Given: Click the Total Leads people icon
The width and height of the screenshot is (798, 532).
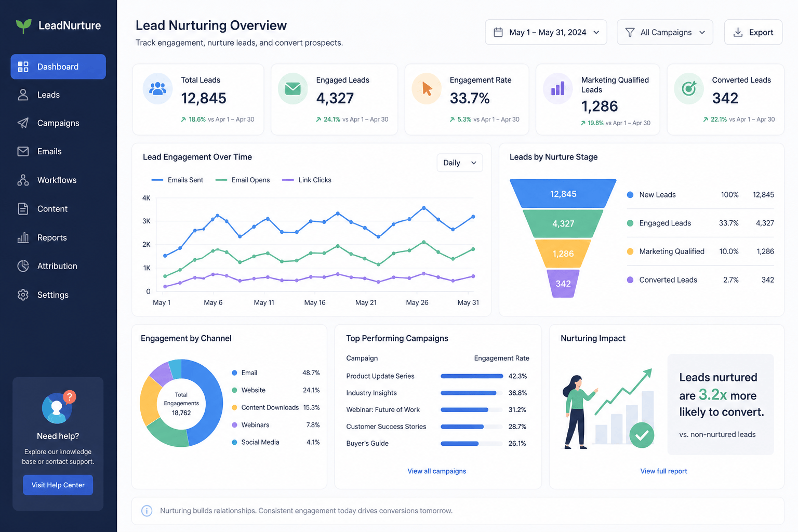Looking at the screenshot, I should tap(157, 89).
